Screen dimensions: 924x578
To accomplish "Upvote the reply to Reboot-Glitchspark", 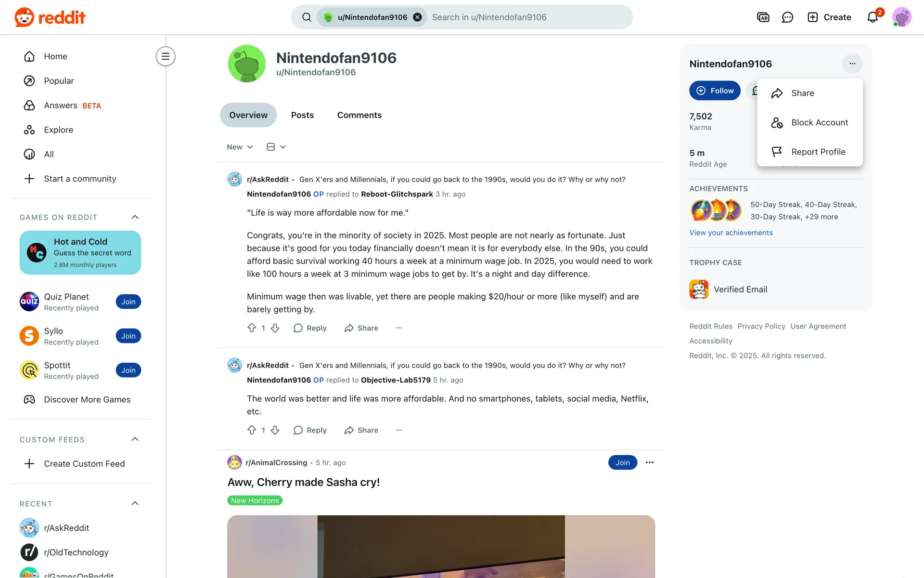I will pyautogui.click(x=252, y=328).
